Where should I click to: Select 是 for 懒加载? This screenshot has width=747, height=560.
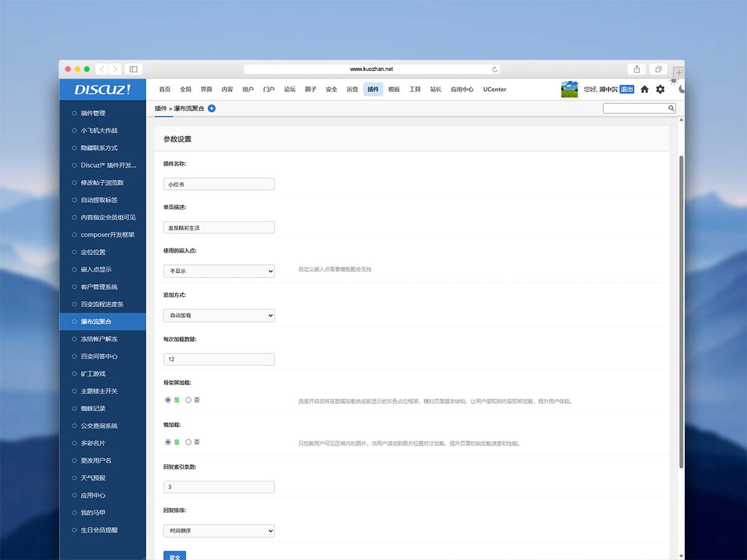tap(168, 442)
